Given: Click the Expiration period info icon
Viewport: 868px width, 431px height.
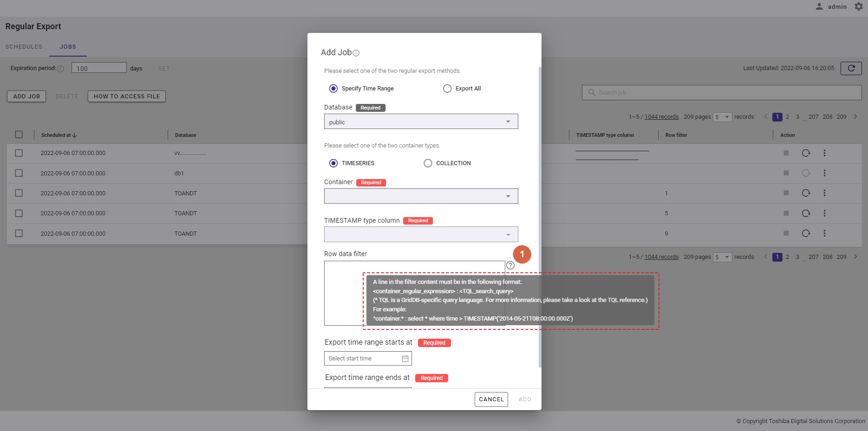Looking at the screenshot, I should pos(60,69).
